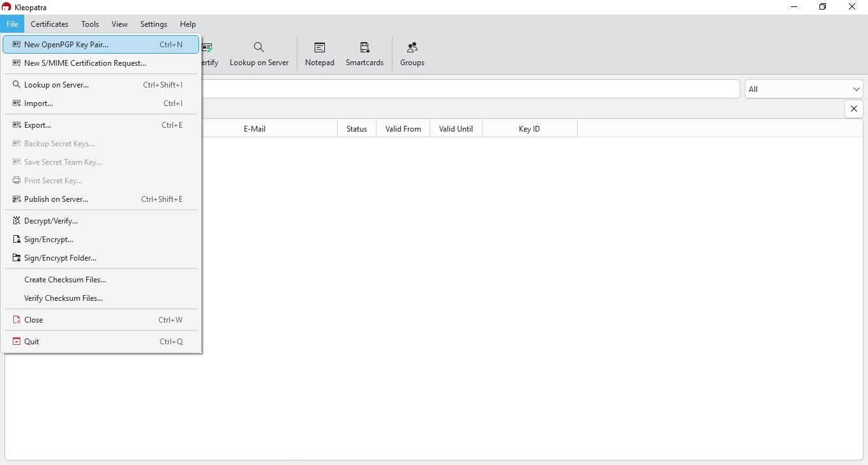
Task: Open the Help menu
Action: 188,24
